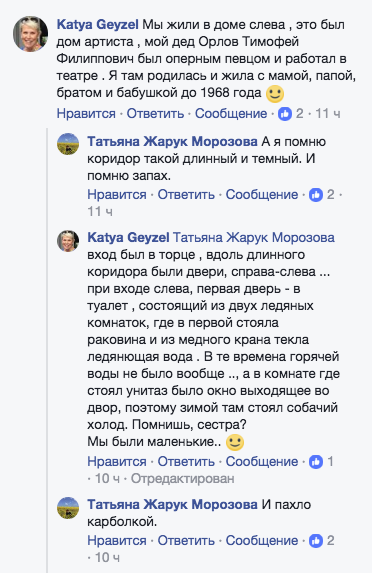This screenshot has width=372, height=573.
Task: Reply to Katya's top comment via Ответить
Action: (x=155, y=114)
